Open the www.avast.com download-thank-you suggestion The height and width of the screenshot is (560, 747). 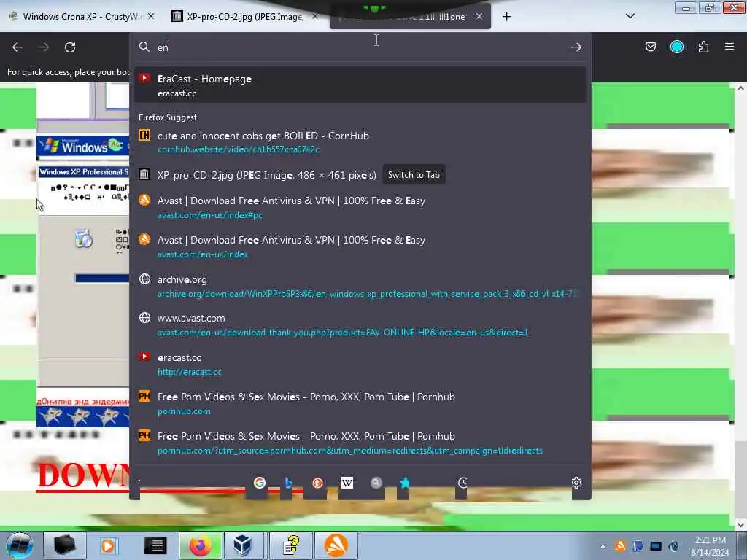(x=360, y=324)
